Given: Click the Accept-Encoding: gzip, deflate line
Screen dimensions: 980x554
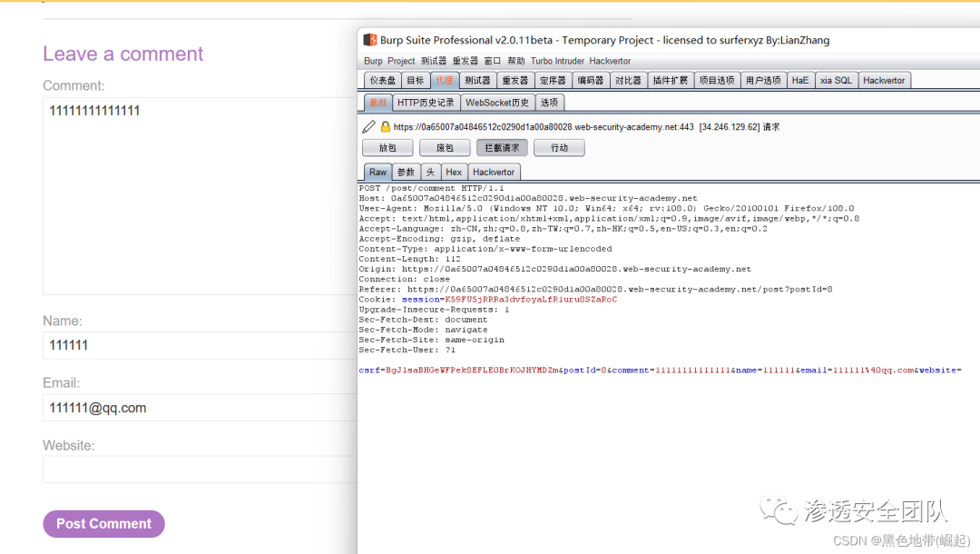Looking at the screenshot, I should click(439, 239).
